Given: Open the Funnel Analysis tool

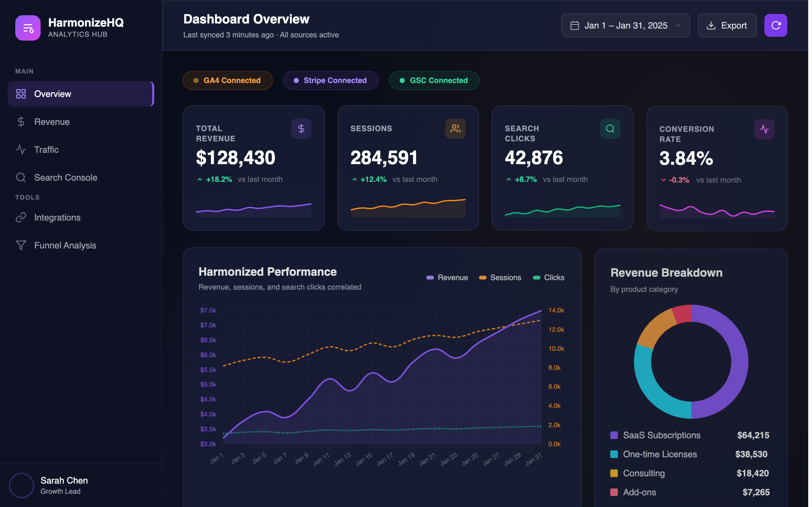Looking at the screenshot, I should tap(65, 246).
